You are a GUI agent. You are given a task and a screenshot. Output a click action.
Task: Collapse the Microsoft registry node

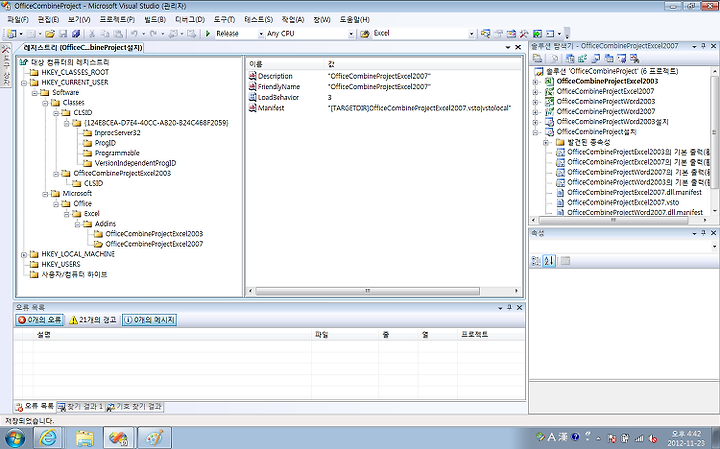click(45, 194)
